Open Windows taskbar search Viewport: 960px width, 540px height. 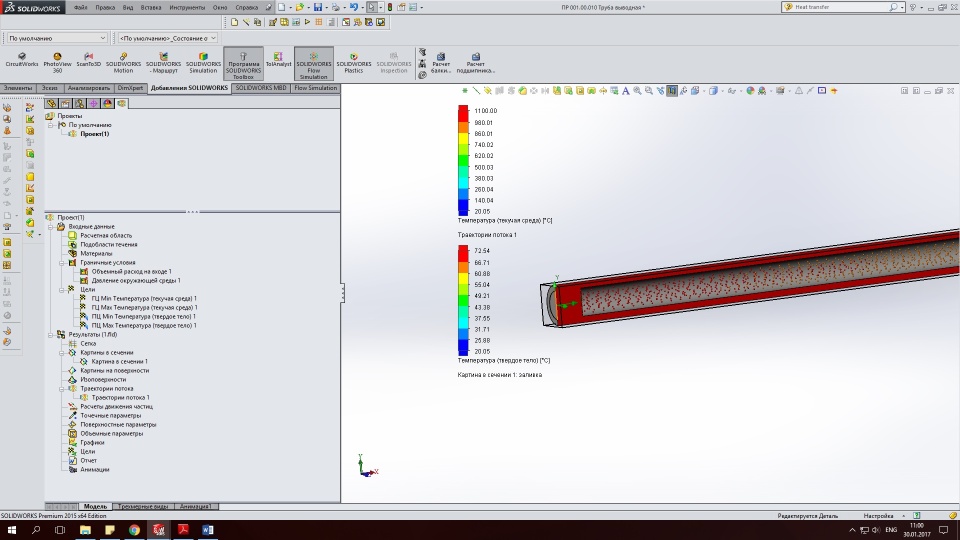(x=36, y=530)
